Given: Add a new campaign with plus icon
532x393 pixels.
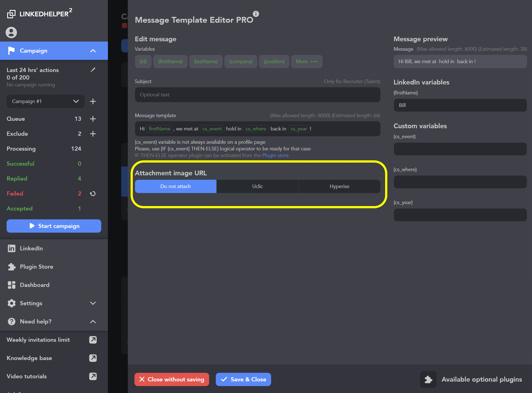Looking at the screenshot, I should point(93,101).
